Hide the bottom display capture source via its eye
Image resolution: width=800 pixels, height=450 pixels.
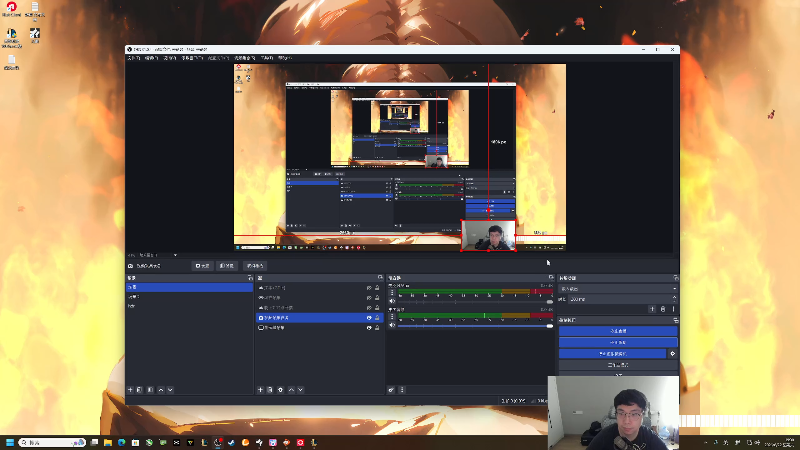coord(369,328)
